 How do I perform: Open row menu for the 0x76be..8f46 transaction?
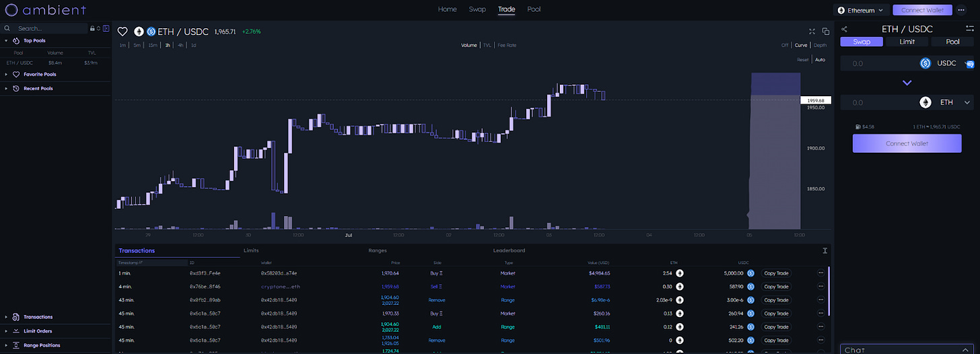pos(820,287)
